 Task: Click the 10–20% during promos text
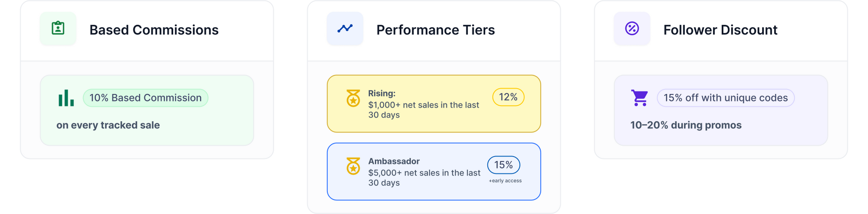click(x=686, y=125)
